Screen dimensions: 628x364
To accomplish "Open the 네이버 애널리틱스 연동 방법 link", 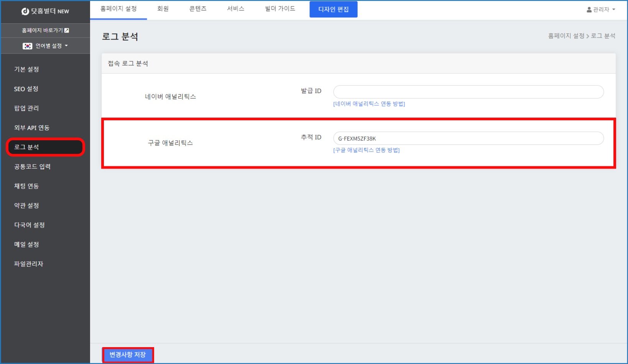I will point(369,104).
